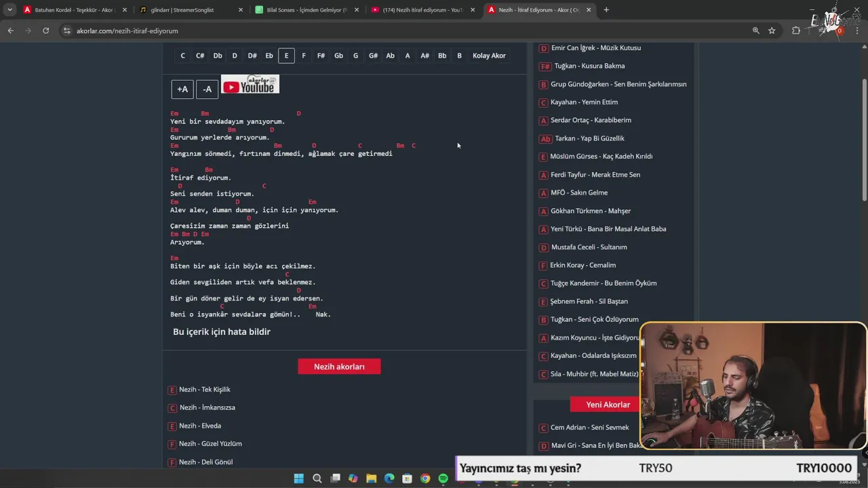Switch to YouTube Nezih İtiraf ediyorum tab
Viewport: 868px width, 488px height.
pyautogui.click(x=422, y=10)
